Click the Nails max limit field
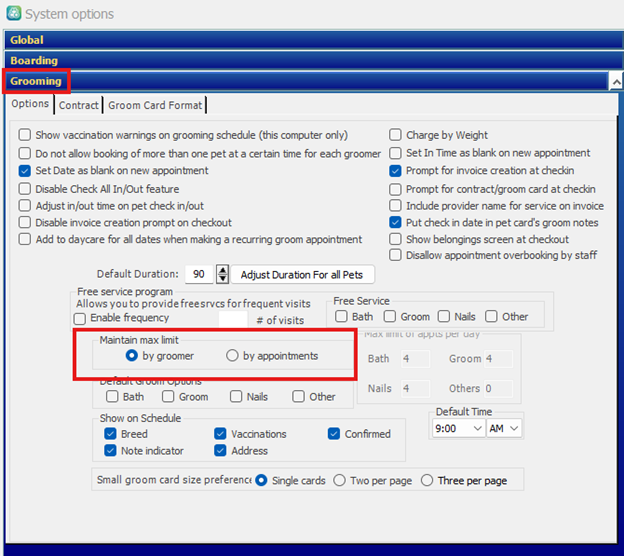The height and width of the screenshot is (556, 624). click(x=415, y=388)
